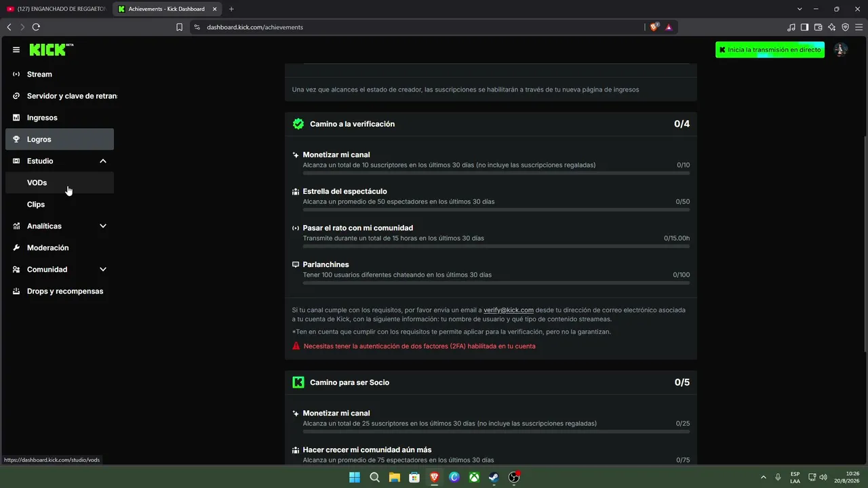Click the 2FA warning triangle icon
The image size is (868, 488).
click(x=296, y=346)
